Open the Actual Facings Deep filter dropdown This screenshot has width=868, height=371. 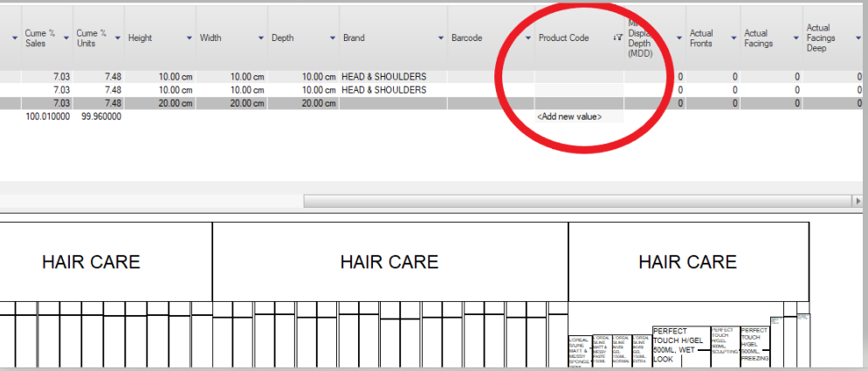click(x=858, y=38)
